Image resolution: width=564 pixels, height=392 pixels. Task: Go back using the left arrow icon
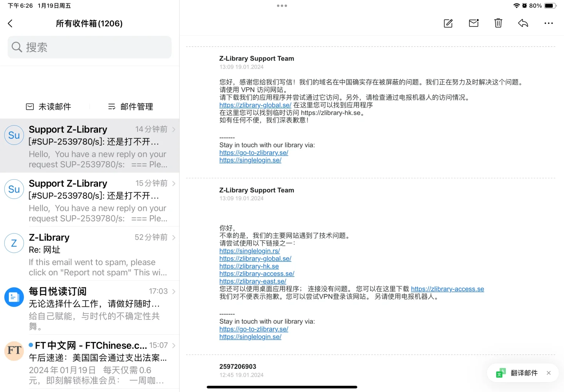[10, 24]
